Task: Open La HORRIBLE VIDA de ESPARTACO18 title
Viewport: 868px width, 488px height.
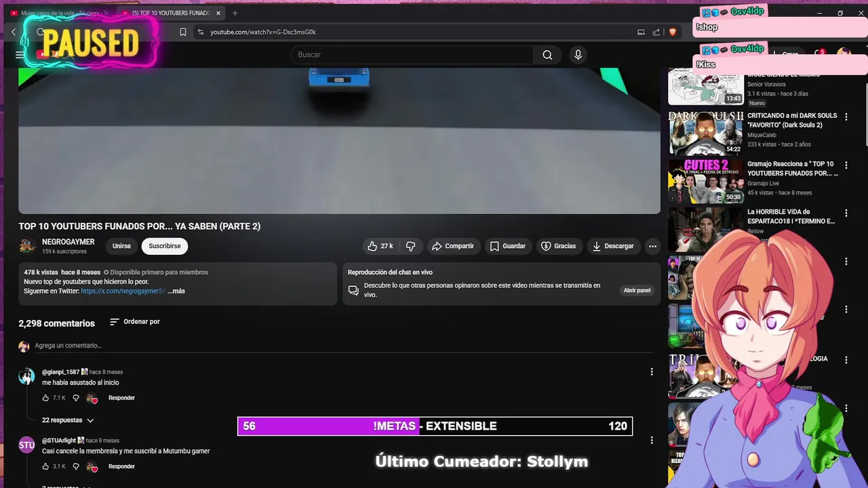Action: 791,216
